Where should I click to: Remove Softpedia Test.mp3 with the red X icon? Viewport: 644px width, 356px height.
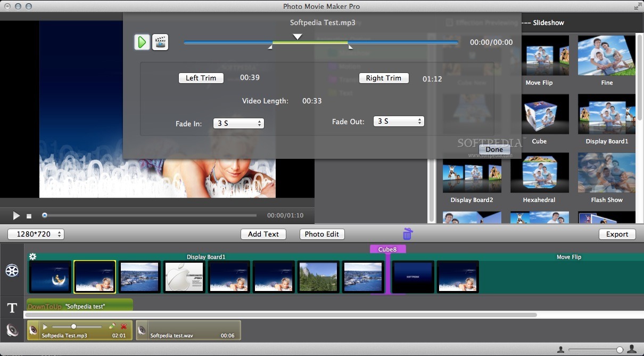121,327
